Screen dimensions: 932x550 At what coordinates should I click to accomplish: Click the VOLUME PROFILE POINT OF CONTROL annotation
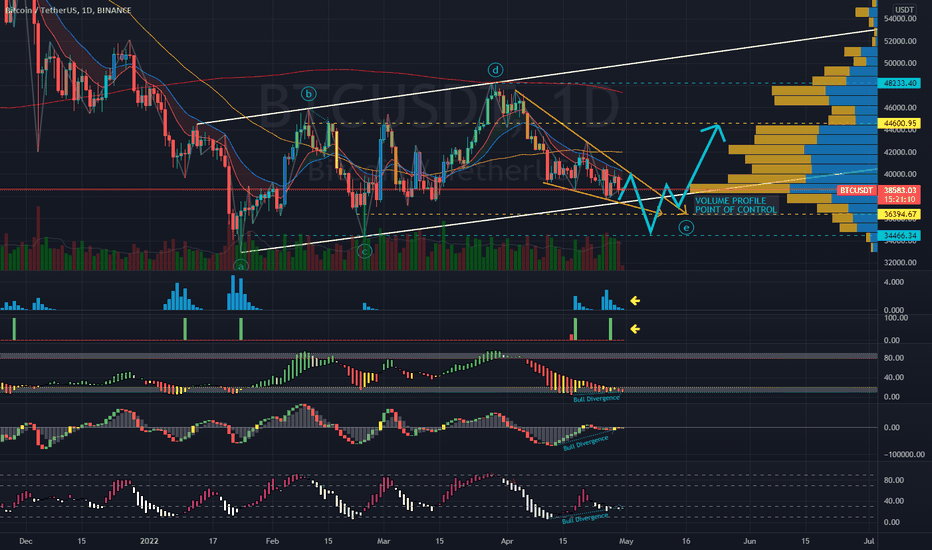(x=736, y=205)
